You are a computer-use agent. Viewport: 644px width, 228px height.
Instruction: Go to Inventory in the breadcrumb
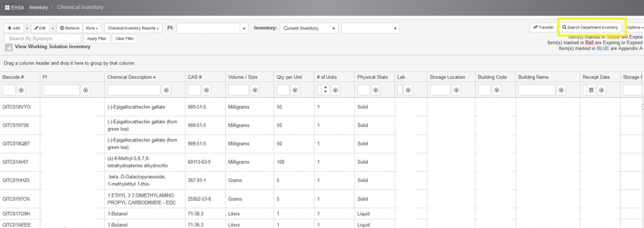38,8
